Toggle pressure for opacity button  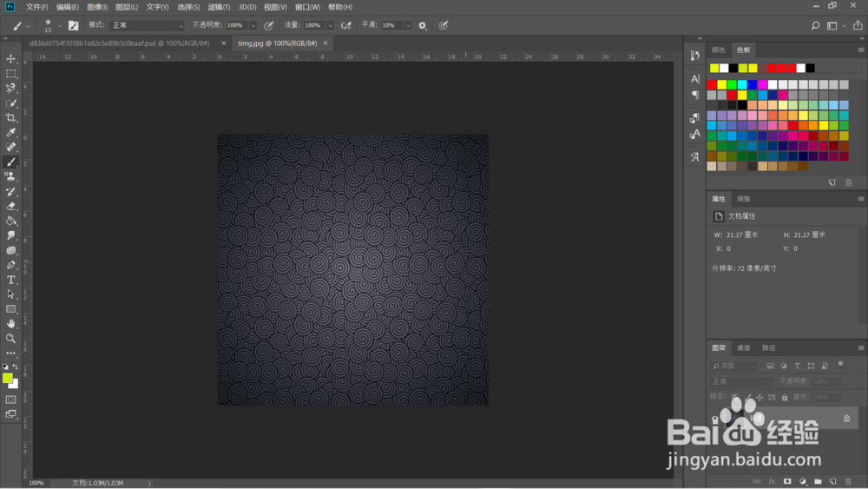[x=268, y=25]
